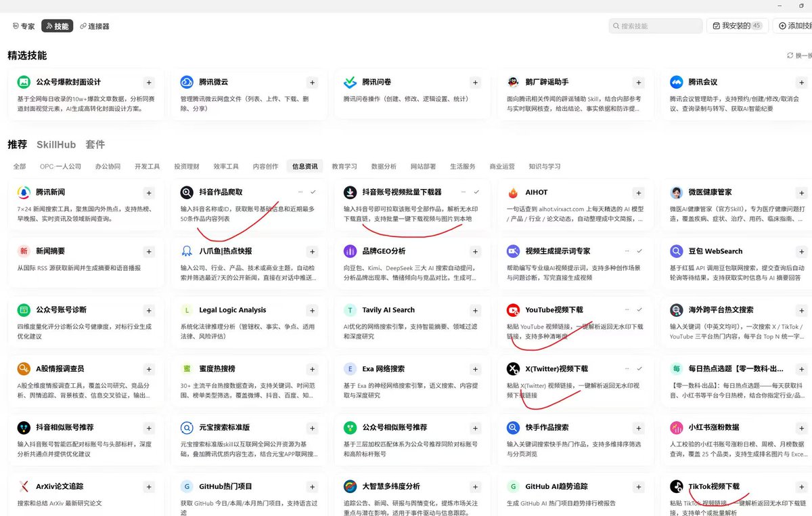Switch to the 连接器 top tab
This screenshot has height=516, width=812.
tap(94, 26)
